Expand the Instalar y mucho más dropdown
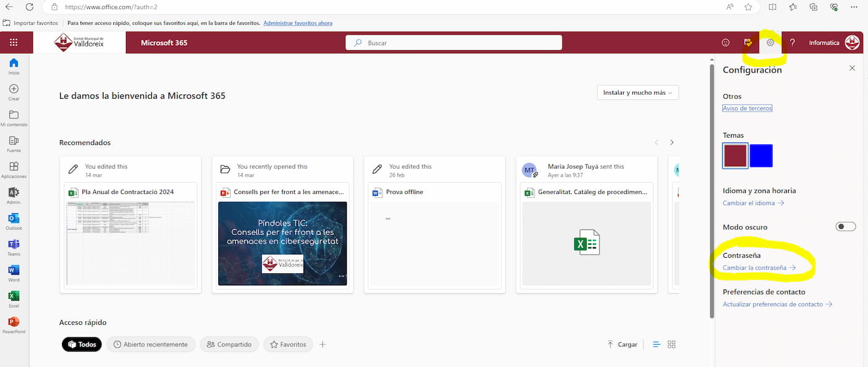 pyautogui.click(x=637, y=92)
